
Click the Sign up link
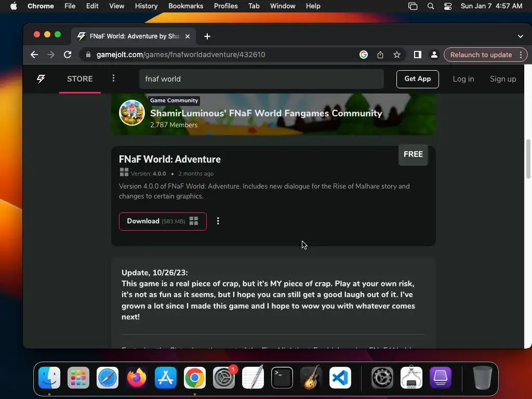point(503,79)
